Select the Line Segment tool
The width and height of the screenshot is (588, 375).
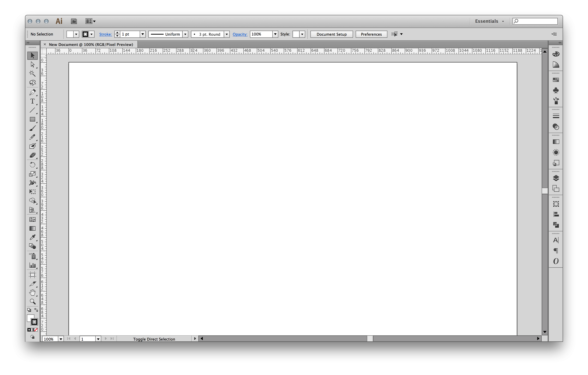coord(32,110)
